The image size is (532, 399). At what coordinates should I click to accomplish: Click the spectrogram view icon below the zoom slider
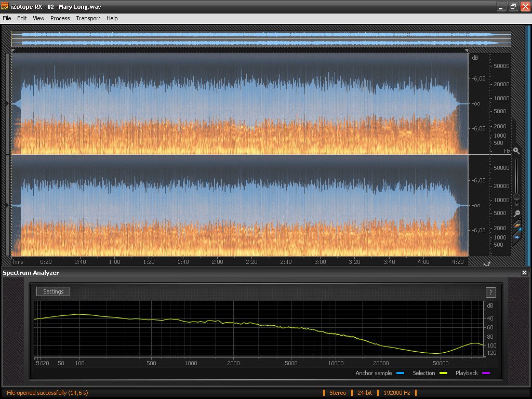click(517, 225)
